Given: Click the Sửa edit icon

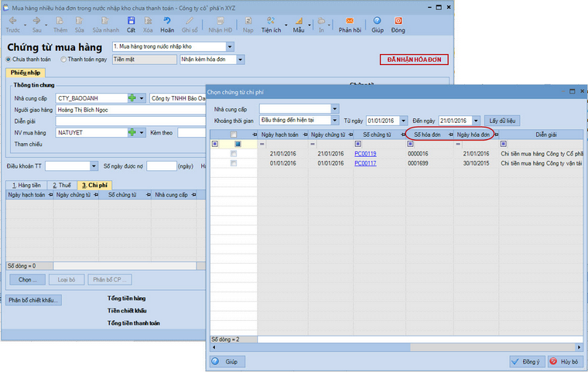Looking at the screenshot, I should tap(79, 21).
